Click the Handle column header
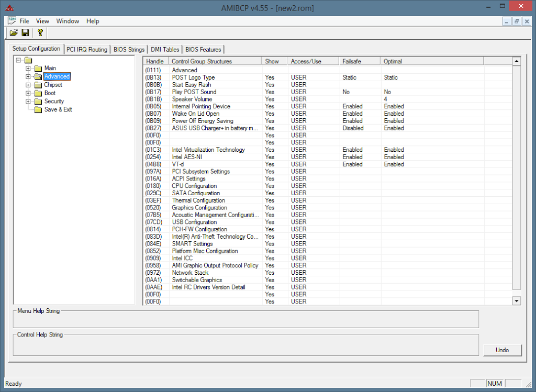Viewport: 536px width, 392px height. pos(155,61)
